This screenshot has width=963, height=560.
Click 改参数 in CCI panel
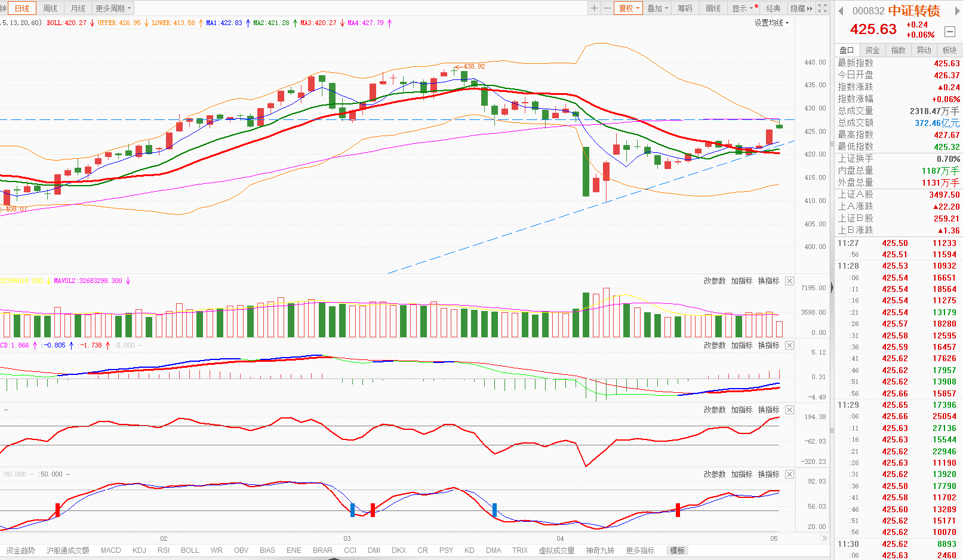pyautogui.click(x=715, y=410)
